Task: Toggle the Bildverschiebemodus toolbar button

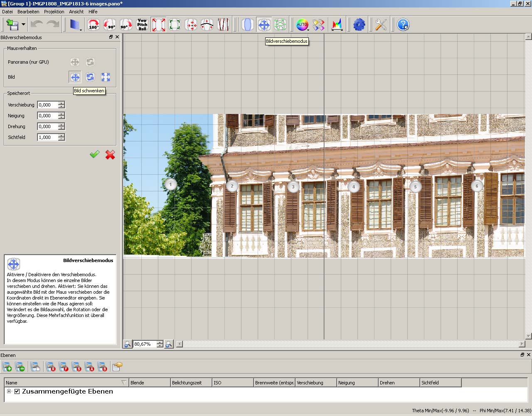Action: tap(264, 25)
